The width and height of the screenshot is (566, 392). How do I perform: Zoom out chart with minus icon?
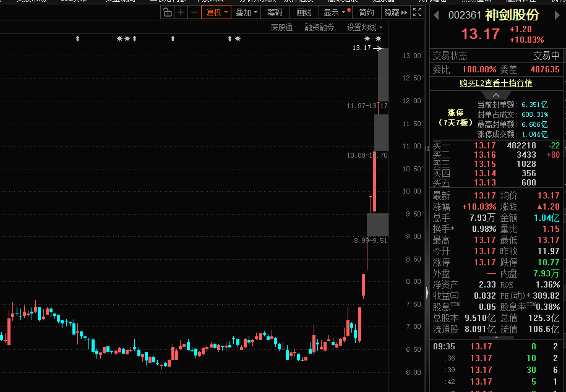(194, 12)
